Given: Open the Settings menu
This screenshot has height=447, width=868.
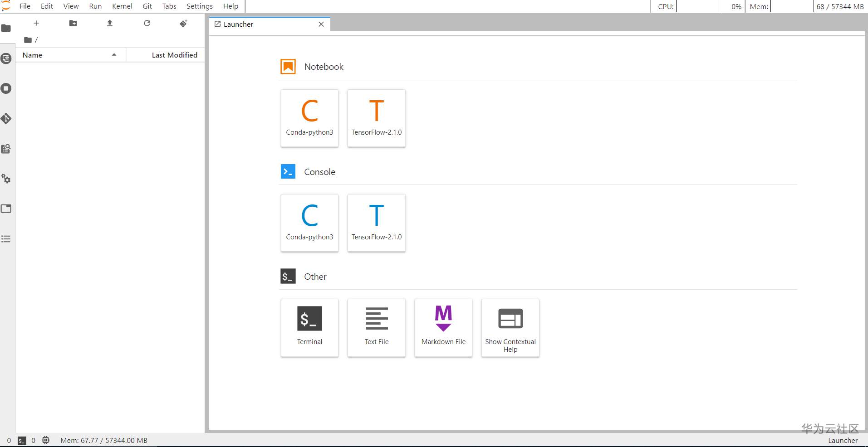Looking at the screenshot, I should click(x=200, y=6).
